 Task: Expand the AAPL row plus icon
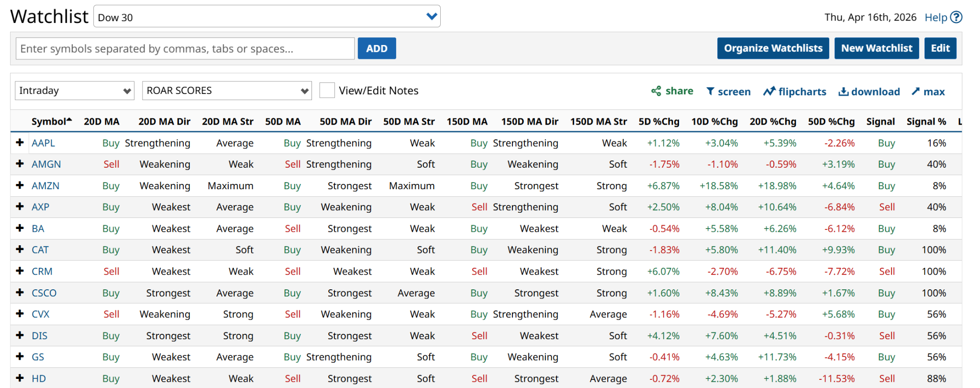point(20,143)
